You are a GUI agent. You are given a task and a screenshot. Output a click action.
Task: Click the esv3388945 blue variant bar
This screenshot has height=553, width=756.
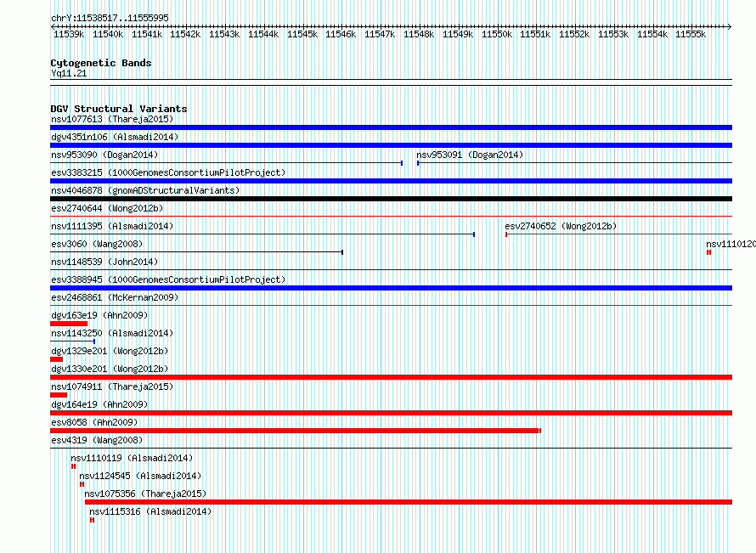click(391, 288)
